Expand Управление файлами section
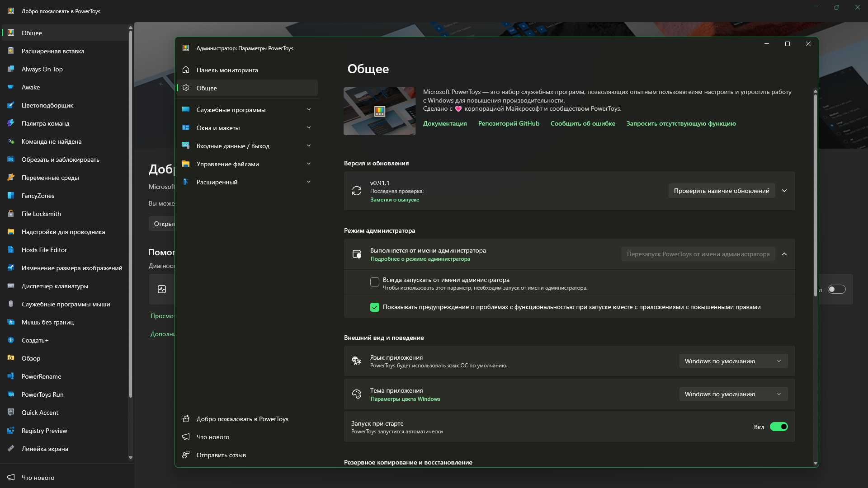868x488 pixels. point(309,164)
